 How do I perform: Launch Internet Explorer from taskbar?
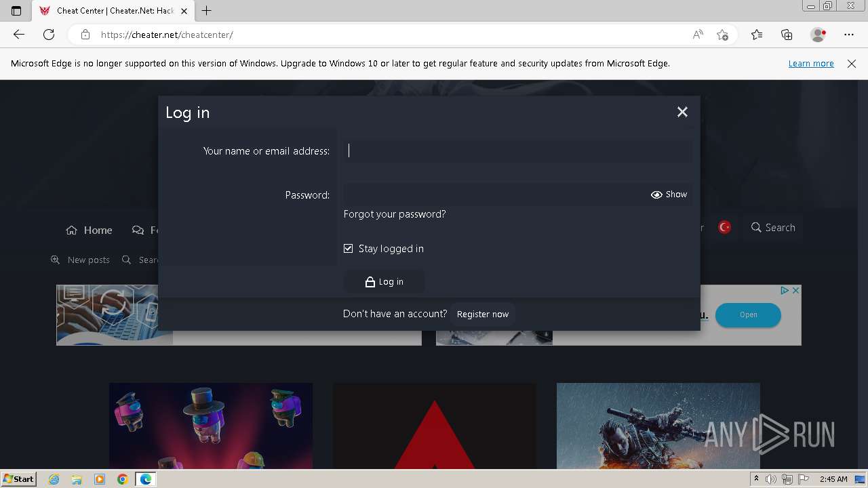click(54, 479)
